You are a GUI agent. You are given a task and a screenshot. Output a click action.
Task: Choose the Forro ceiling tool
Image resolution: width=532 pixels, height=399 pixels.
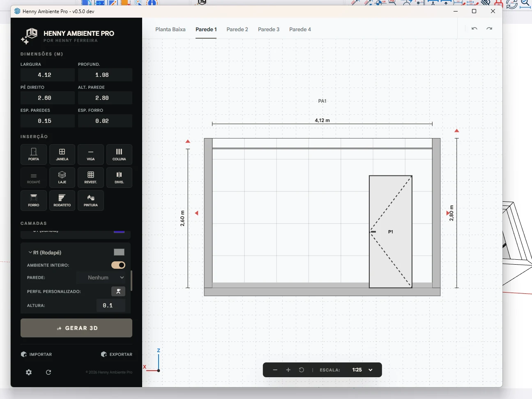(34, 201)
